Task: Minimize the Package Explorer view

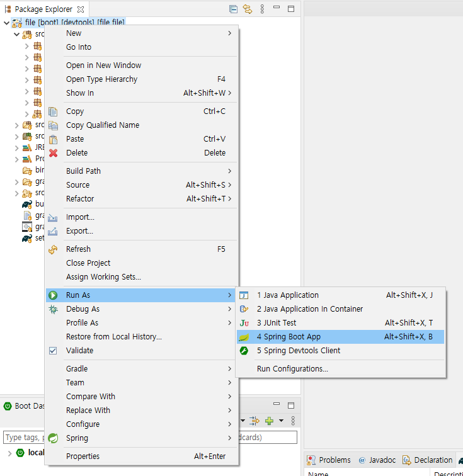Action: coord(277,8)
